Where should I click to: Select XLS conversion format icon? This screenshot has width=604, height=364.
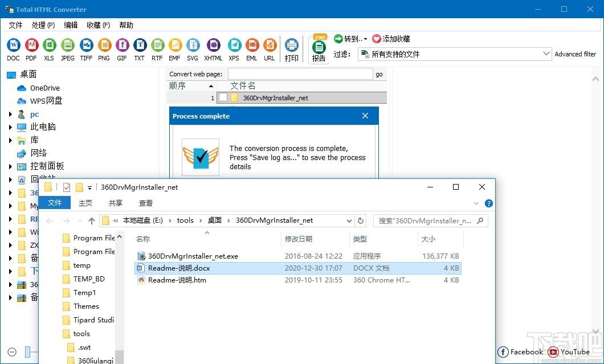(x=50, y=46)
